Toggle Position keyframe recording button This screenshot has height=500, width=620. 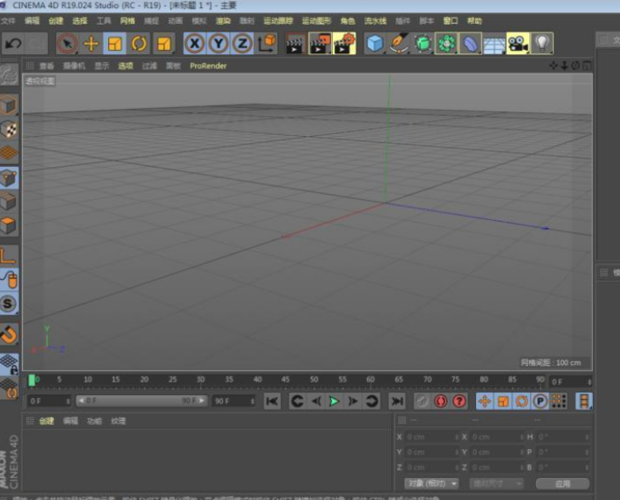(484, 401)
